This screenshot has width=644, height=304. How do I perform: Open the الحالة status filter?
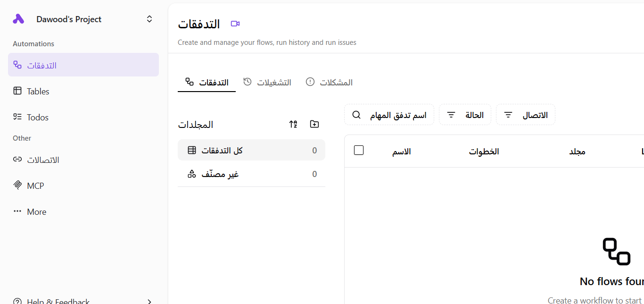pyautogui.click(x=465, y=115)
